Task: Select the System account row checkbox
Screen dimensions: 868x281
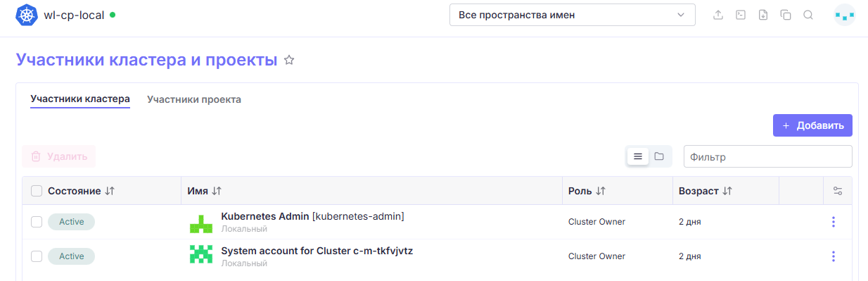Action: (x=37, y=256)
